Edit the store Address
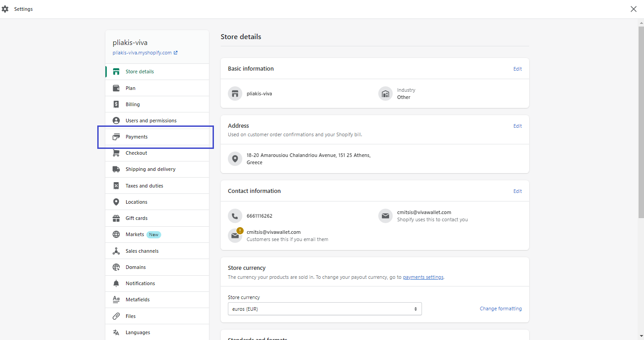This screenshot has height=340, width=644. [x=517, y=126]
